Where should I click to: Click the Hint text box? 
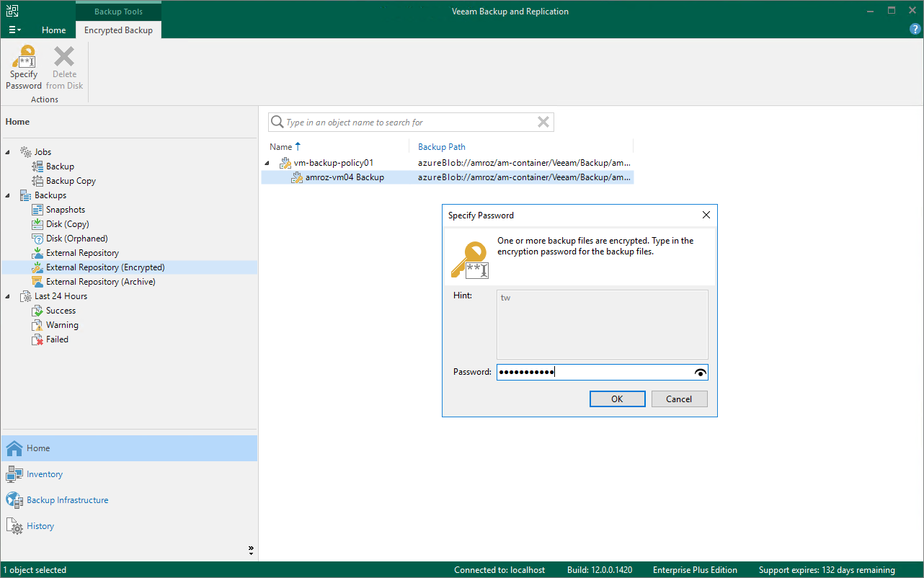[x=603, y=324]
